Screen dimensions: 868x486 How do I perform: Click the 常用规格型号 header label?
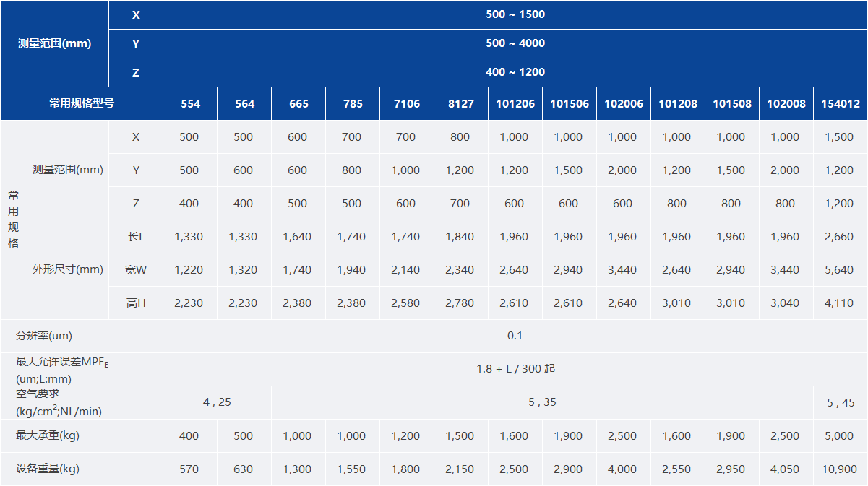tap(81, 103)
